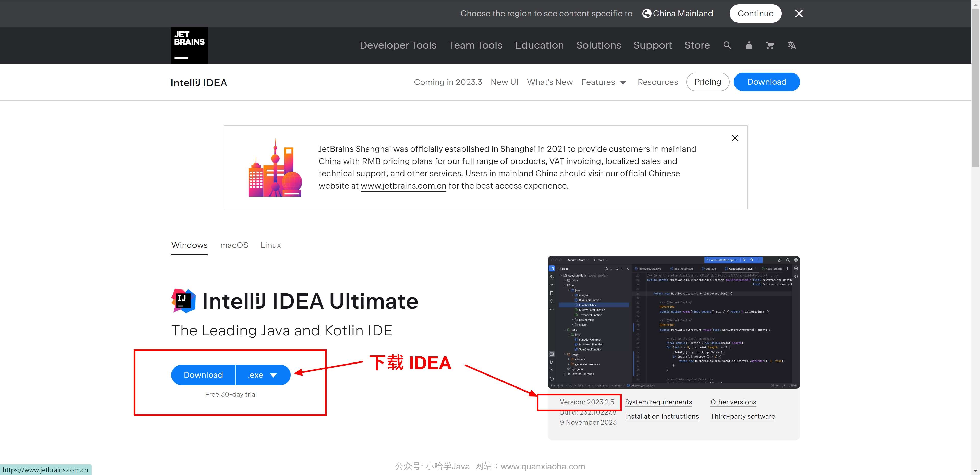Image resolution: width=980 pixels, height=475 pixels.
Task: Click the globe icon beside China Mainland
Action: [646, 14]
